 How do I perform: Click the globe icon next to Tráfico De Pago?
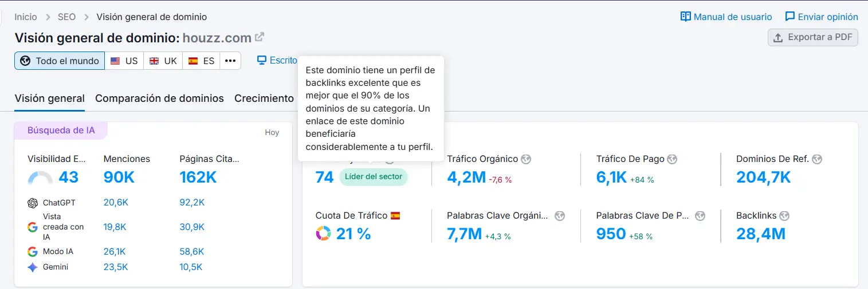[x=673, y=159]
